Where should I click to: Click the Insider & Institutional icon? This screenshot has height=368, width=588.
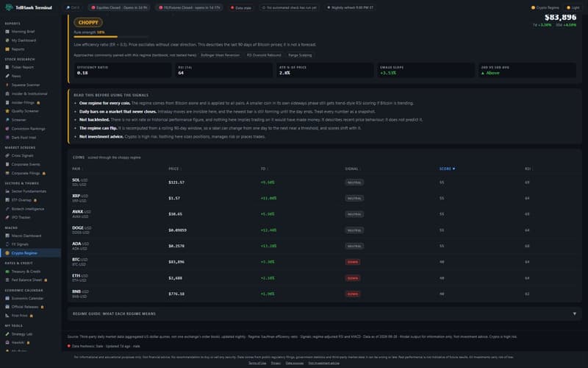7,93
